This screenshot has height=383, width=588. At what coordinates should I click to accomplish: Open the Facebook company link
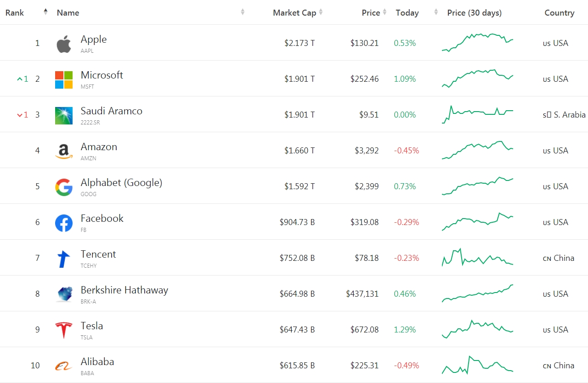pyautogui.click(x=102, y=219)
